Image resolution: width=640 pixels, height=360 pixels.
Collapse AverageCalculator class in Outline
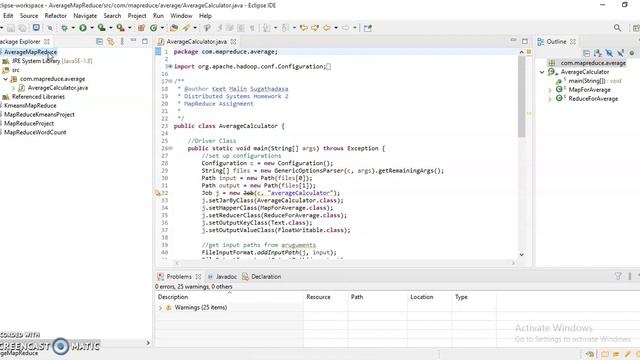(542, 72)
